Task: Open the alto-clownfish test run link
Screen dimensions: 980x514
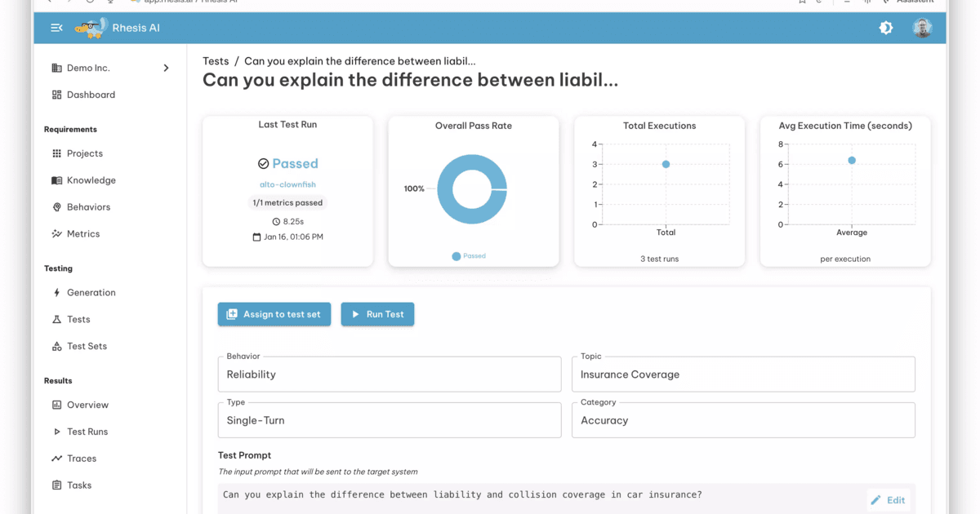Action: point(287,184)
